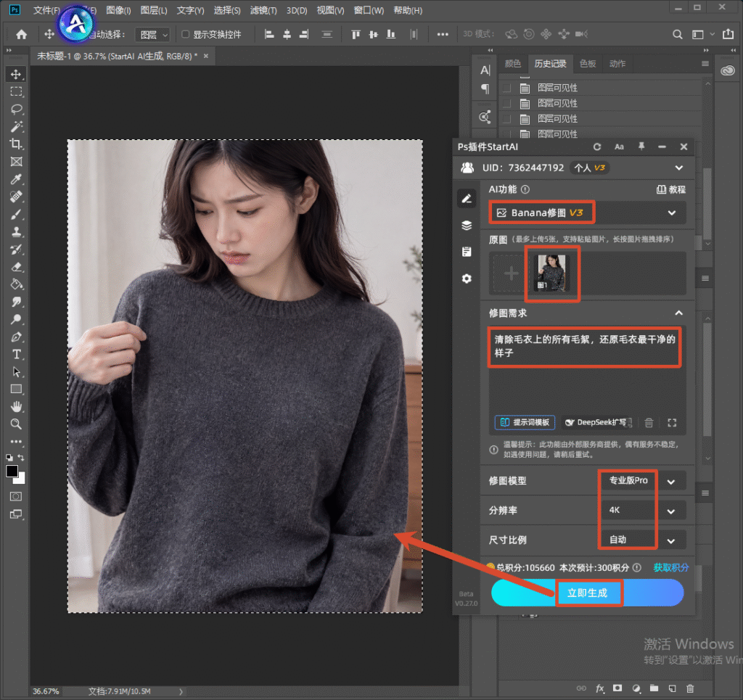Open the 修图模型 专业版Pro dropdown
743x700 pixels.
pyautogui.click(x=643, y=481)
